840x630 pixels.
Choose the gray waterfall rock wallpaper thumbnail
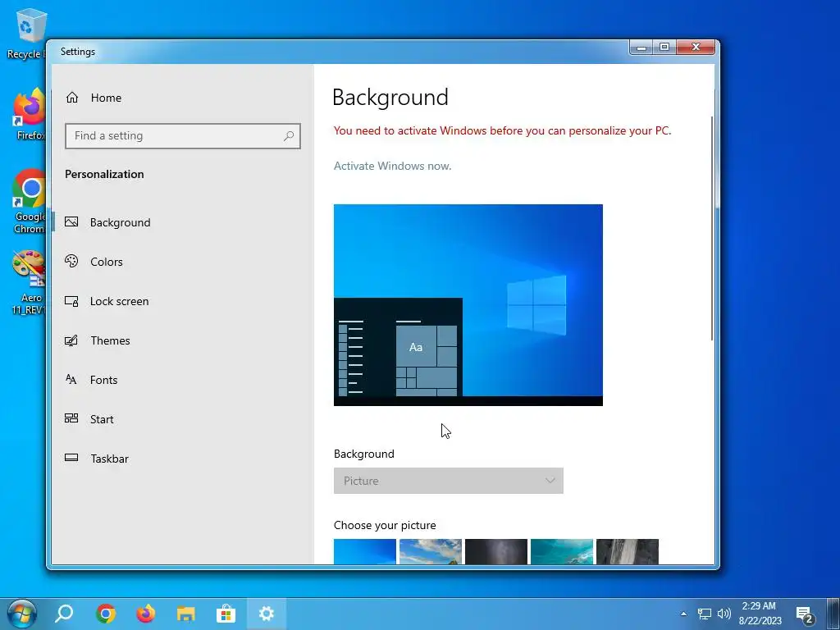click(628, 551)
